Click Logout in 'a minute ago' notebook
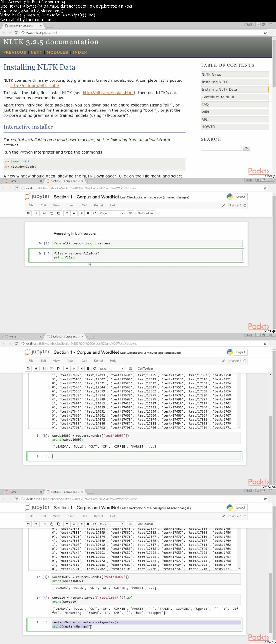The height and width of the screenshot is (644, 276). pos(241,197)
